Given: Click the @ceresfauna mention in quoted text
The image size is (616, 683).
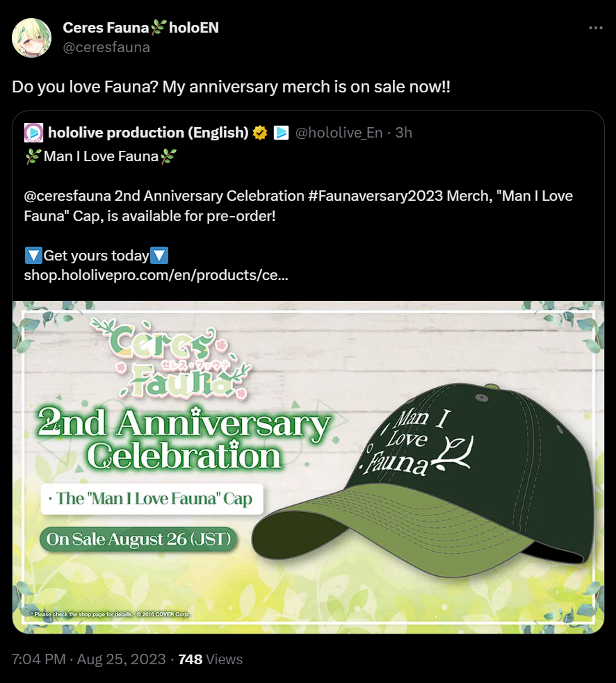Looking at the screenshot, I should click(67, 196).
